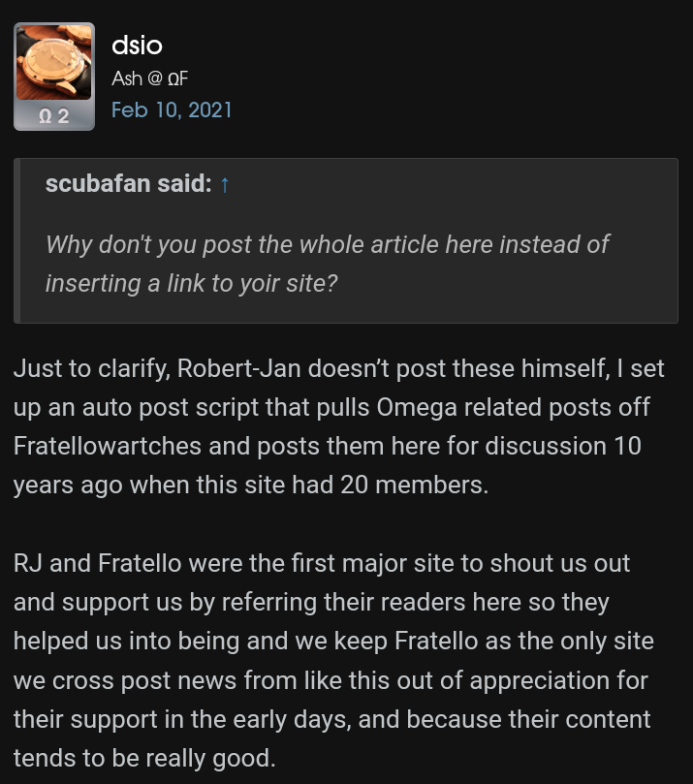The width and height of the screenshot is (693, 784).
Task: Click the quote attribution line scubafan said:
Action: pos(128,183)
